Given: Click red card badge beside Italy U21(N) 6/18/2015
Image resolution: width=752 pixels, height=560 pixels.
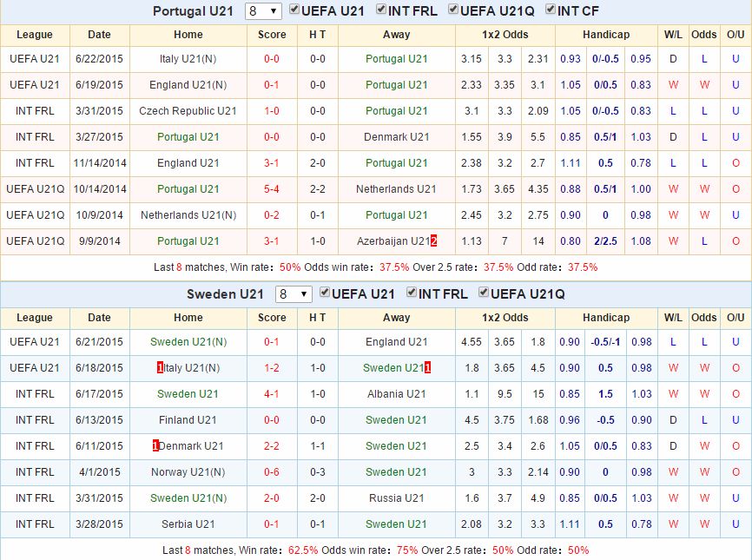Looking at the screenshot, I should pos(160,368).
